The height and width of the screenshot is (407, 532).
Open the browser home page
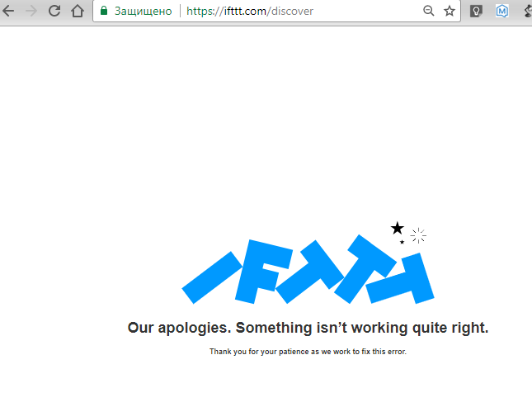click(78, 11)
